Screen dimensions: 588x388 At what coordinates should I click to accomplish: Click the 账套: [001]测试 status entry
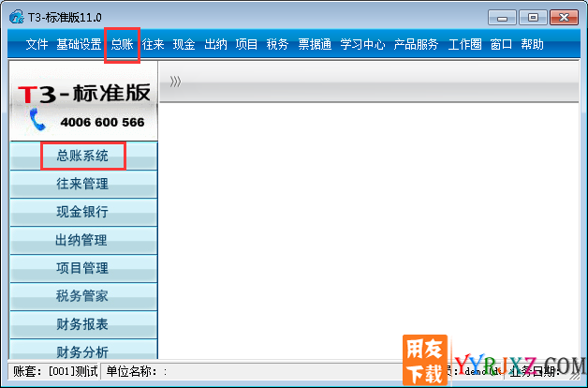[55, 372]
